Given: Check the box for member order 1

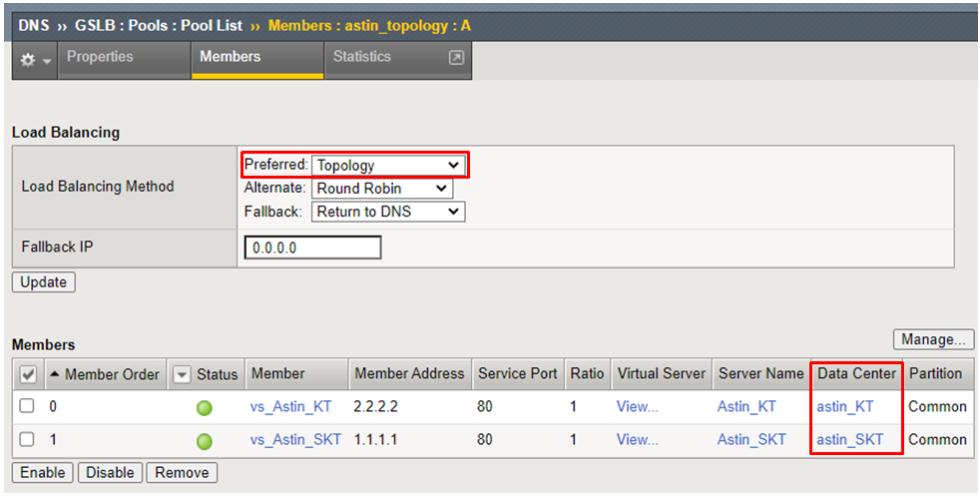Looking at the screenshot, I should (x=26, y=439).
